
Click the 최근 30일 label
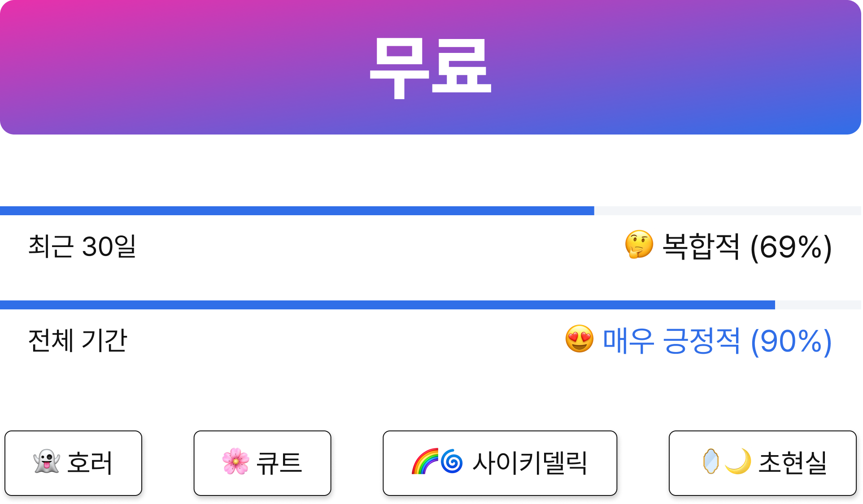(x=82, y=246)
